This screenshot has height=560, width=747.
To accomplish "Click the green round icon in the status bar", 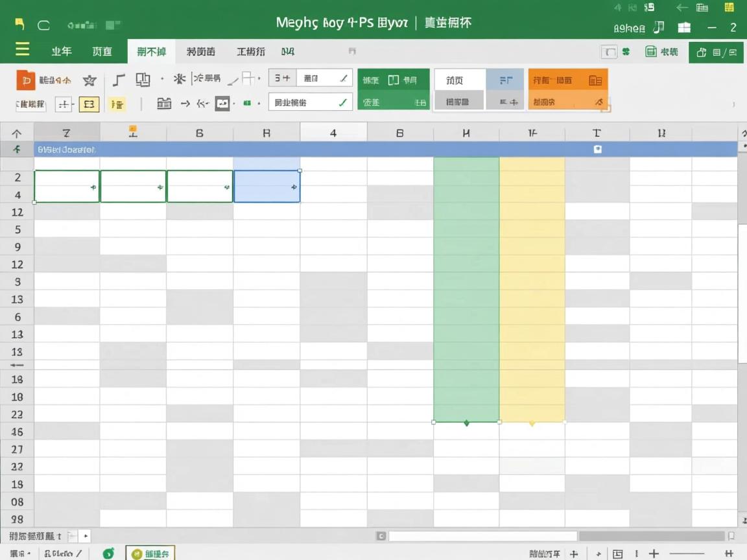I will click(x=108, y=553).
